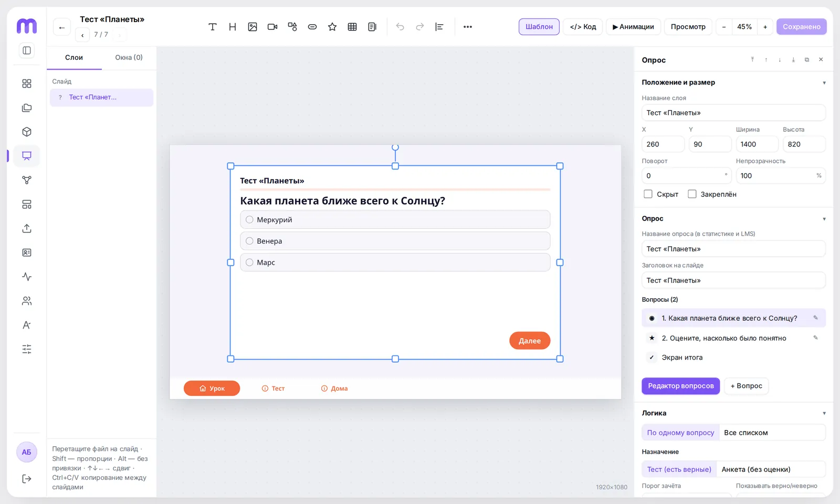Select the Венера radio option
This screenshot has width=840, height=504.
250,241
